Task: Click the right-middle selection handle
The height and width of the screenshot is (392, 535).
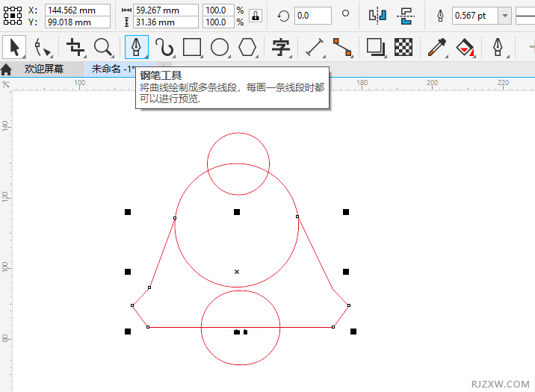Action: pos(346,272)
